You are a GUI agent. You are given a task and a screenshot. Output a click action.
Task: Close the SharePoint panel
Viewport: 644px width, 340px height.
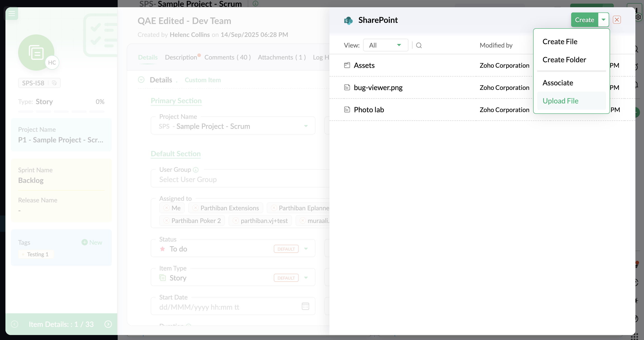pos(617,20)
